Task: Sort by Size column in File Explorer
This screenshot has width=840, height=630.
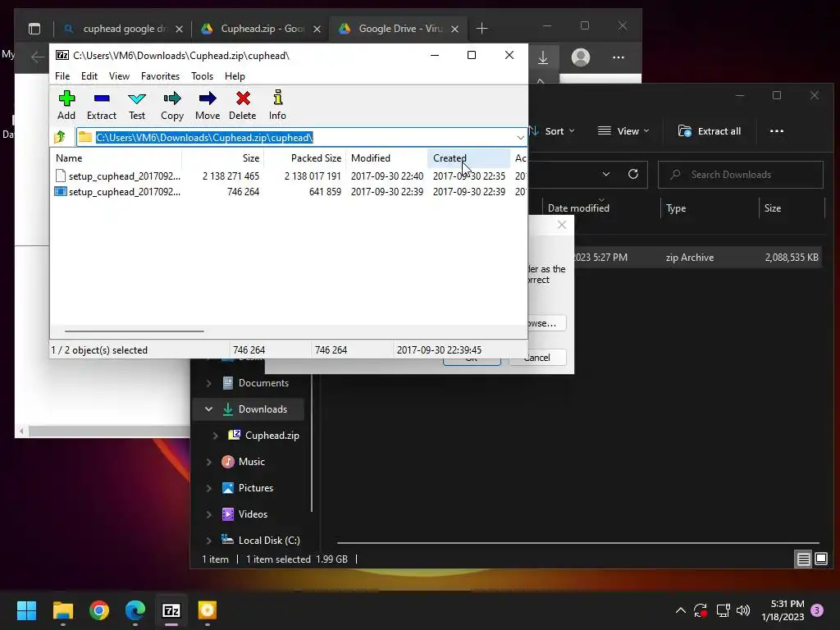Action: click(x=792, y=208)
